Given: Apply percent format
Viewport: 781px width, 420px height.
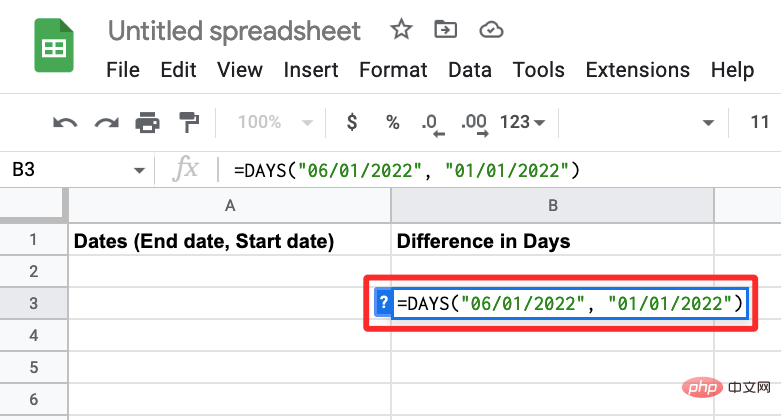Looking at the screenshot, I should click(392, 123).
